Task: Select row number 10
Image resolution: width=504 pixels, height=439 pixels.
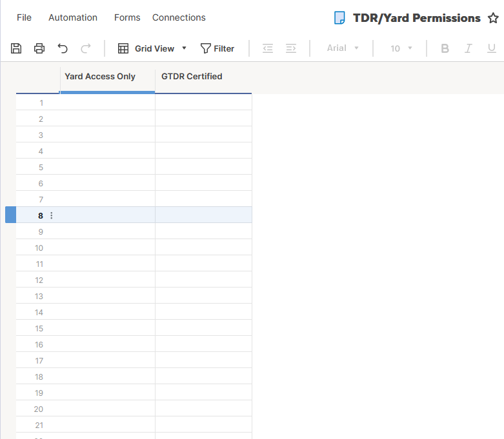Action: click(x=39, y=248)
